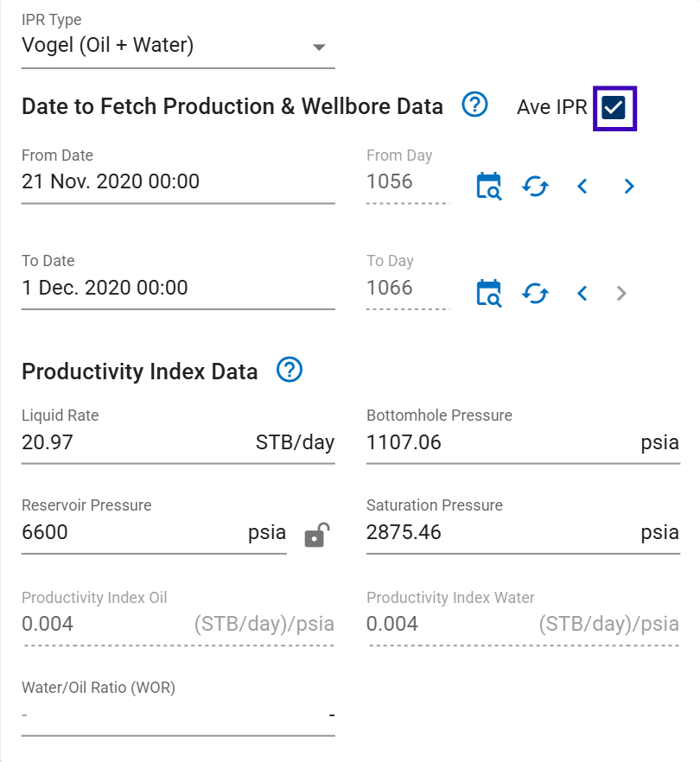Go to previous From Day
Screen dimensions: 700x762
pyautogui.click(x=582, y=186)
